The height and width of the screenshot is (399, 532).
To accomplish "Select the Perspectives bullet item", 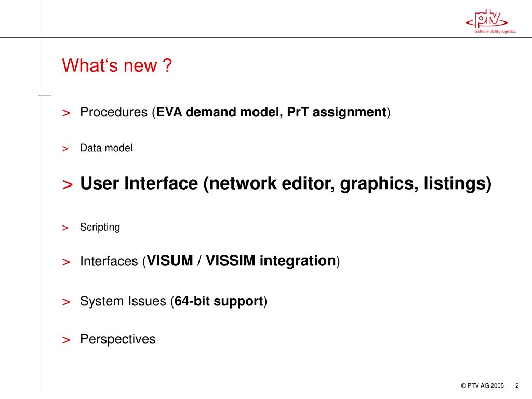I will [x=118, y=339].
